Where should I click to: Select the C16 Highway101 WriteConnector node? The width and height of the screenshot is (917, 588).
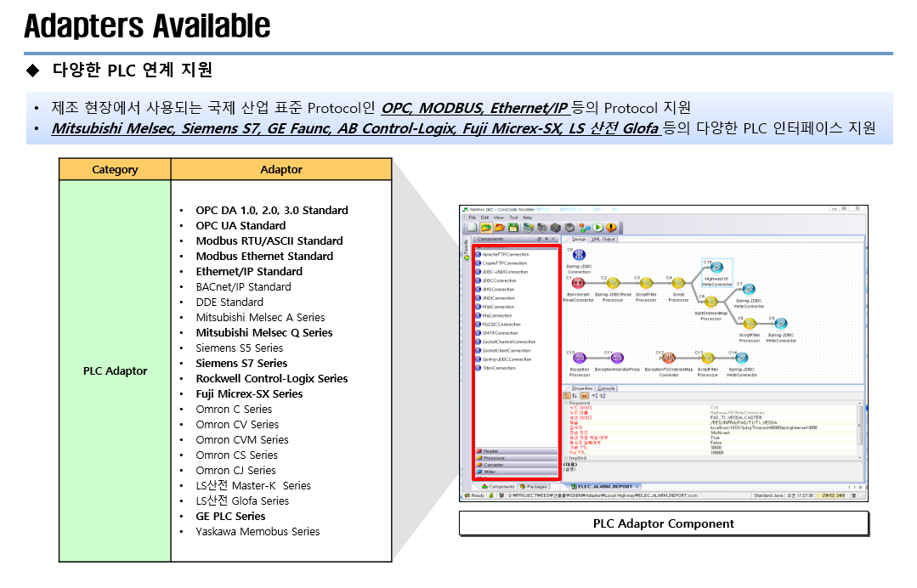click(x=716, y=268)
